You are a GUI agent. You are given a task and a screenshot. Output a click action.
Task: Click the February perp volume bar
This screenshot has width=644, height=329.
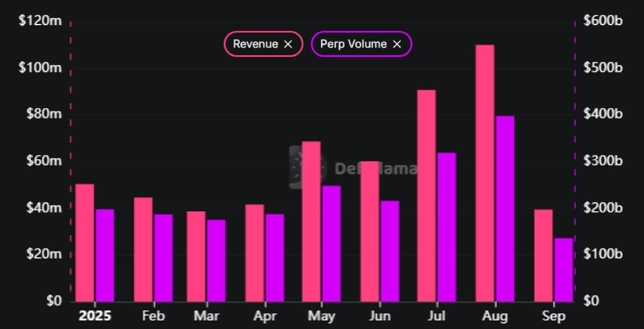(163, 258)
